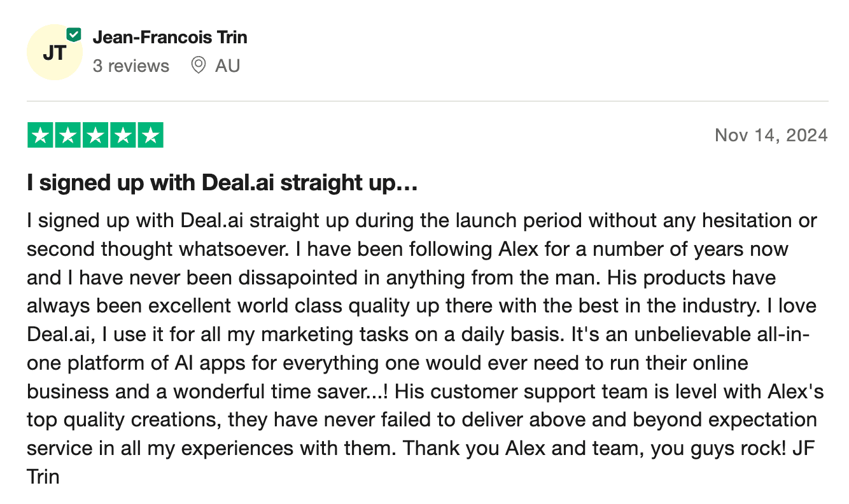Open the review title "I signed up with Deal.ai straight up…"
849x504 pixels.
point(222,183)
